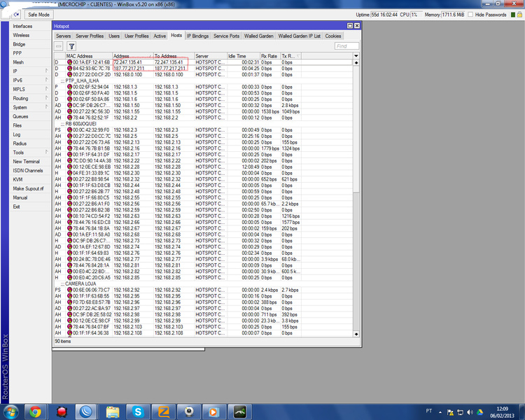Open the filter funnel in Hotspot toolbar
The height and width of the screenshot is (420, 525).
(x=71, y=46)
